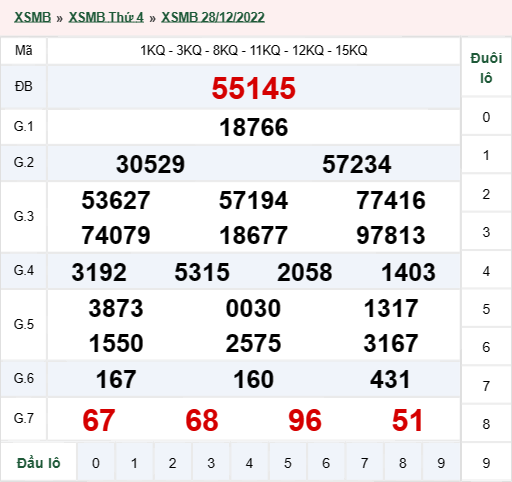The height and width of the screenshot is (482, 512).
Task: Select Đầu lô digit 9
Action: click(x=441, y=463)
